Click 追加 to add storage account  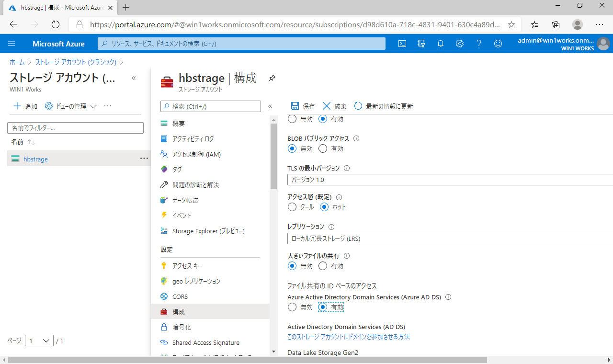tap(25, 106)
